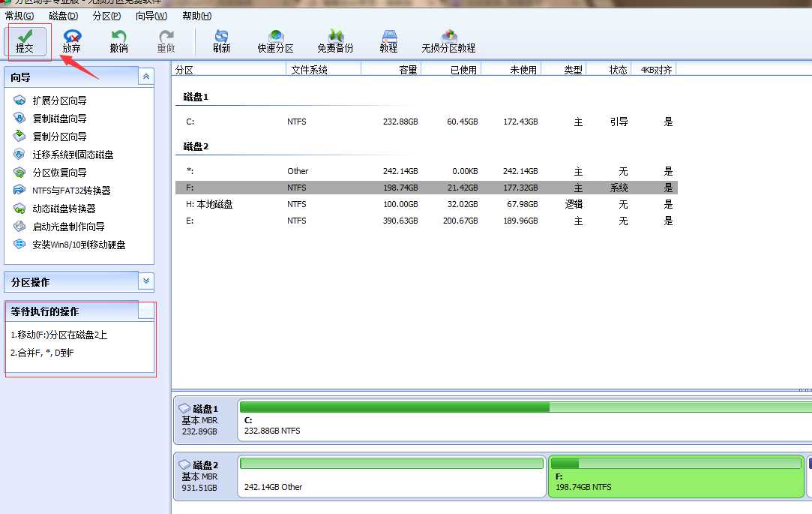The height and width of the screenshot is (514, 812).
Task: Click the 提交 (Apply) checkmark icon
Action: coord(24,36)
